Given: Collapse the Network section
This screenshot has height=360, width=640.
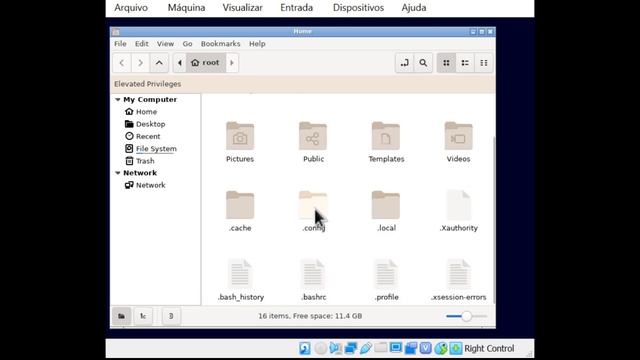Looking at the screenshot, I should click(118, 173).
